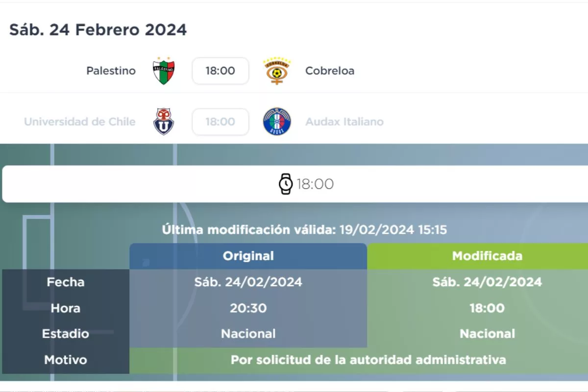Click the white 18:00 kickoff time bar

click(x=392, y=184)
